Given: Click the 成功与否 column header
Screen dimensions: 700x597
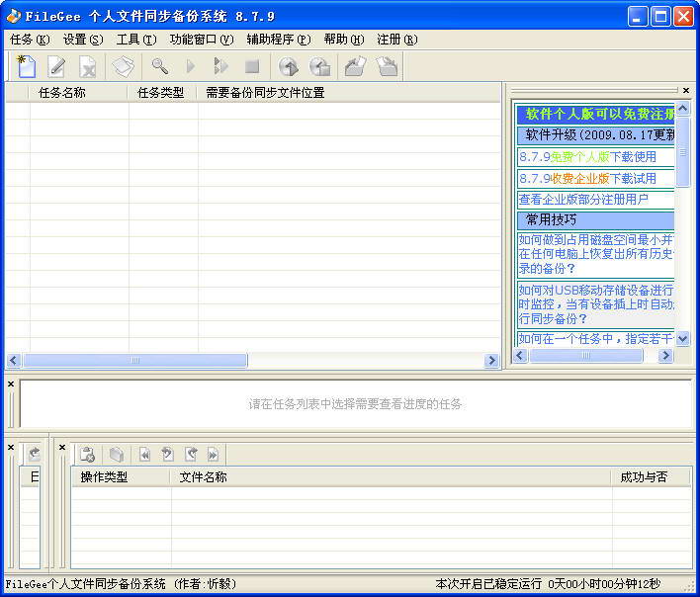Looking at the screenshot, I should pos(643,477).
